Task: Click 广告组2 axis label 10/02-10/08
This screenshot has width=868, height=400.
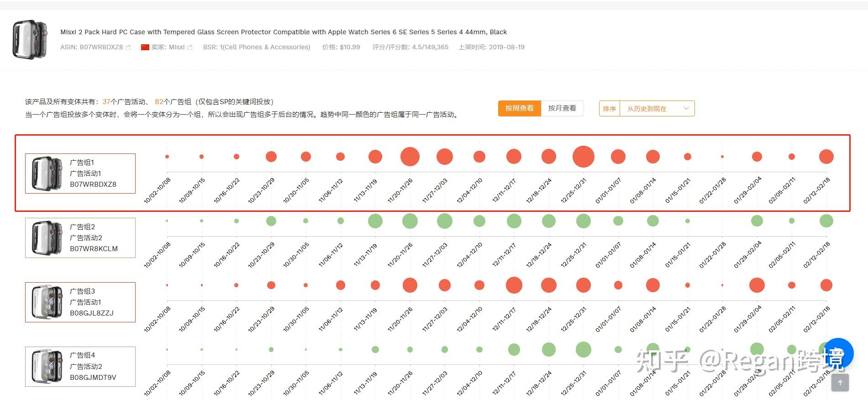Action: click(157, 255)
